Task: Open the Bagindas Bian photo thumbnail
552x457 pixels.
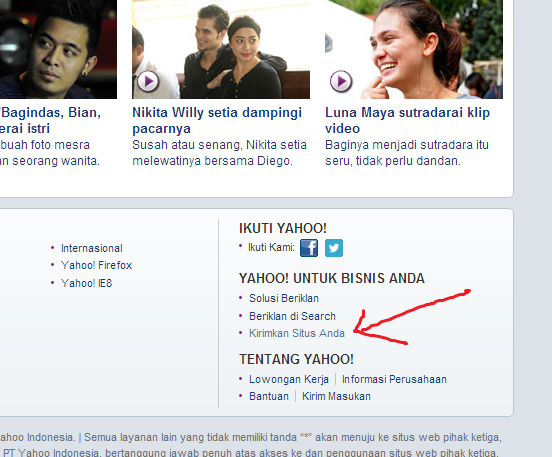Action: tap(58, 49)
